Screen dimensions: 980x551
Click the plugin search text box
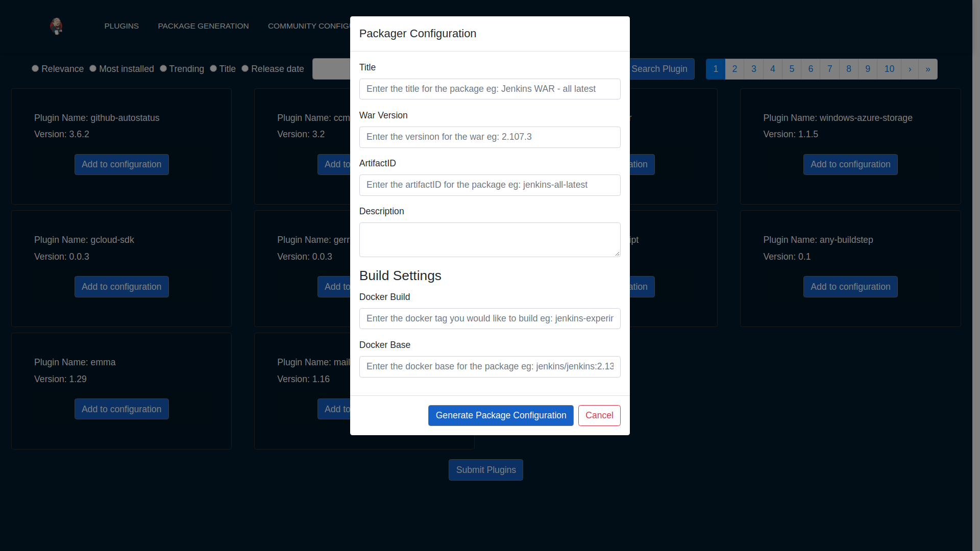pyautogui.click(x=331, y=69)
